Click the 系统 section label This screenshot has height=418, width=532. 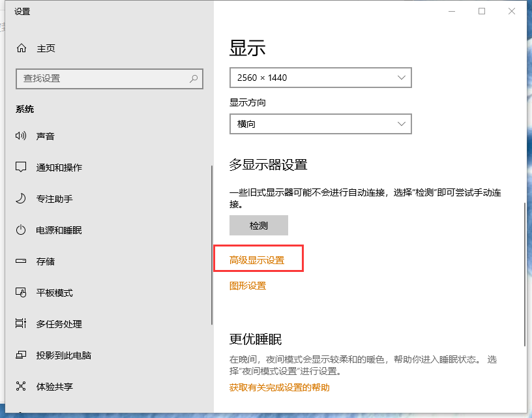(24, 110)
